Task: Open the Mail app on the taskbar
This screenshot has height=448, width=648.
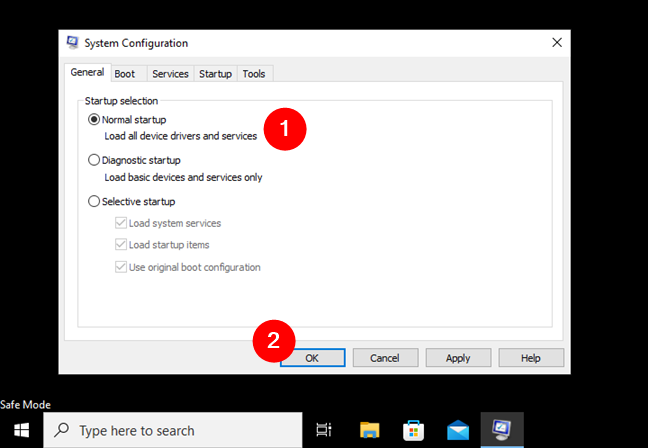Action: [458, 430]
